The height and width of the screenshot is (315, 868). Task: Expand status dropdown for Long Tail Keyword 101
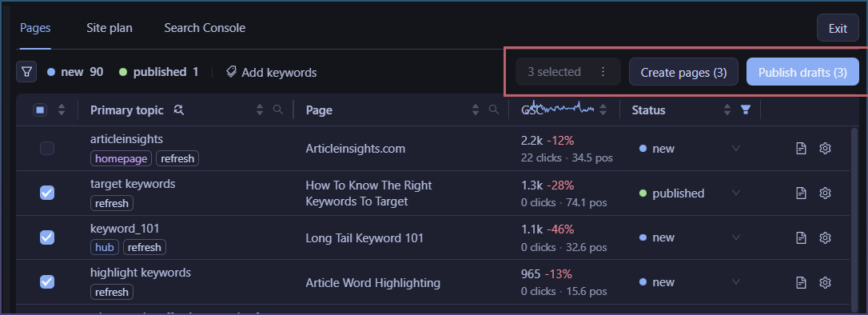[x=735, y=237]
